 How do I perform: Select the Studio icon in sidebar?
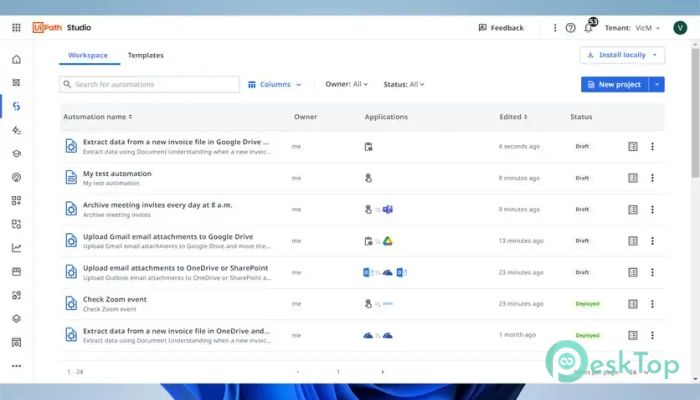pos(17,106)
